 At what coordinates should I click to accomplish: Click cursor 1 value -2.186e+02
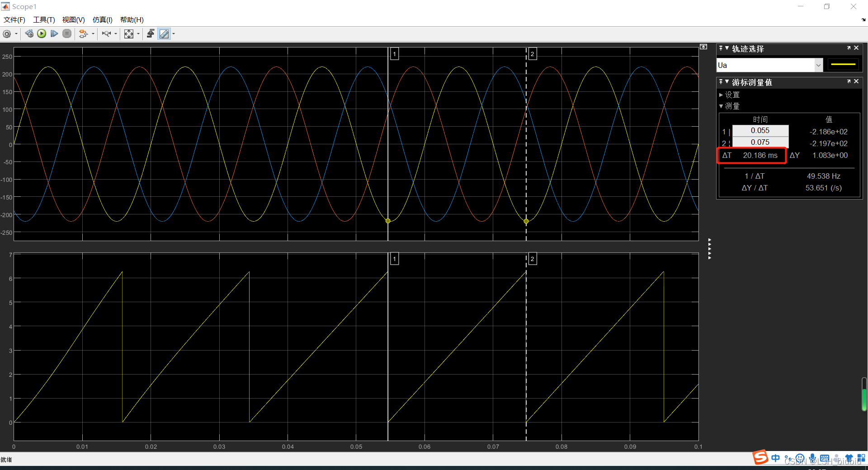click(x=829, y=132)
